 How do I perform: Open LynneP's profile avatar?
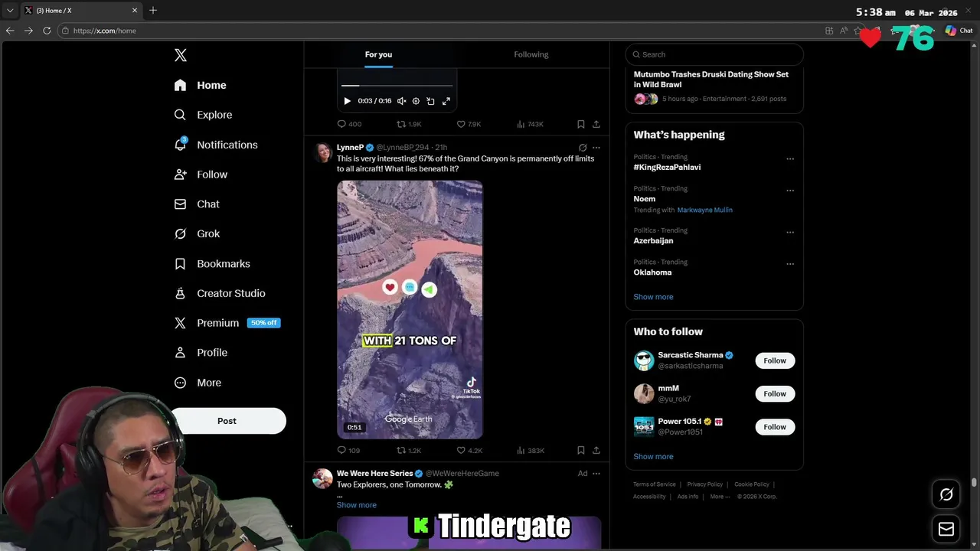(x=323, y=152)
